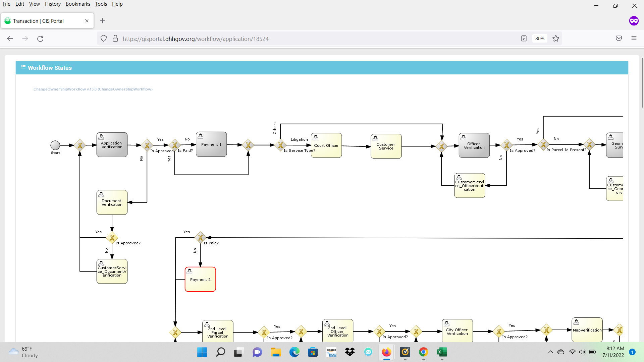Open notification center badge
The height and width of the screenshot is (362, 644).
[x=632, y=352]
